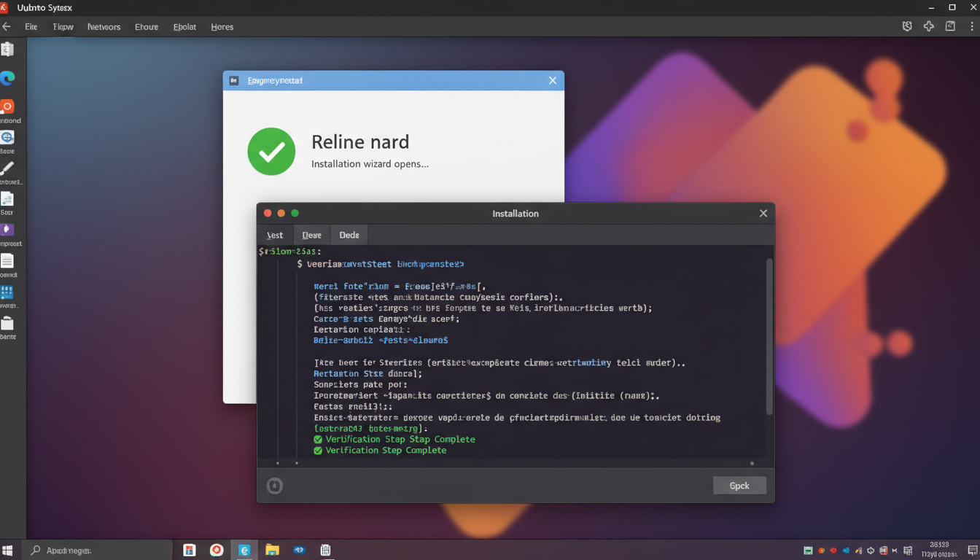This screenshot has height=560, width=980.
Task: Open the calculator-like taskbar icon
Action: click(326, 551)
